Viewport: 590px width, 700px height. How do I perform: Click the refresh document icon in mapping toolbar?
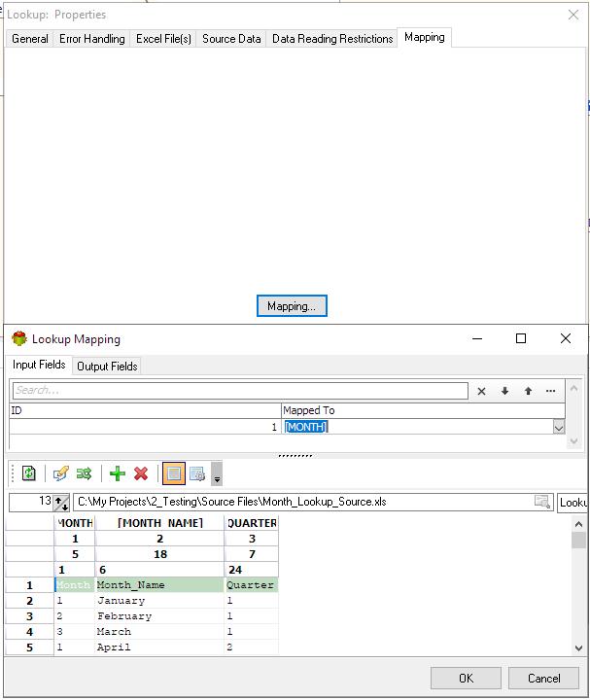pyautogui.click(x=29, y=473)
